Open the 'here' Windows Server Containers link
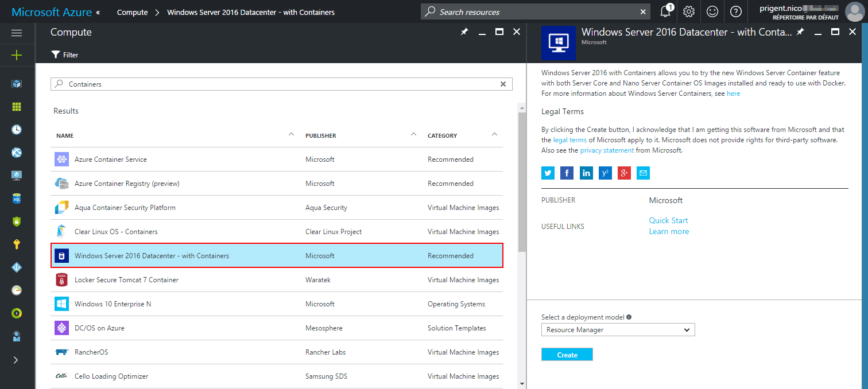Viewport: 868px width, 389px height. 733,94
